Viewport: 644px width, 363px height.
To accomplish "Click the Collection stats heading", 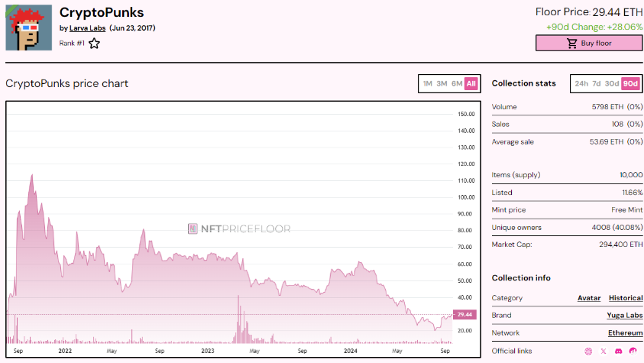I will (x=523, y=83).
